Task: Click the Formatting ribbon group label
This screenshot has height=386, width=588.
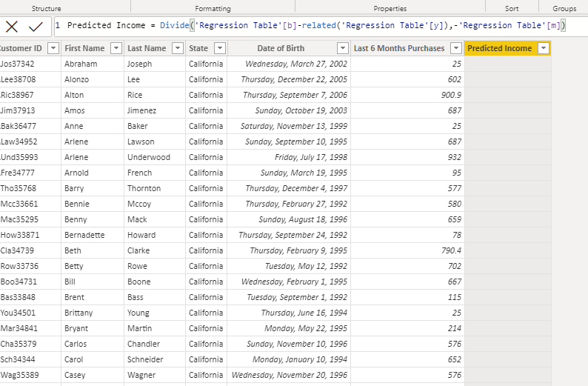Action: (x=213, y=8)
